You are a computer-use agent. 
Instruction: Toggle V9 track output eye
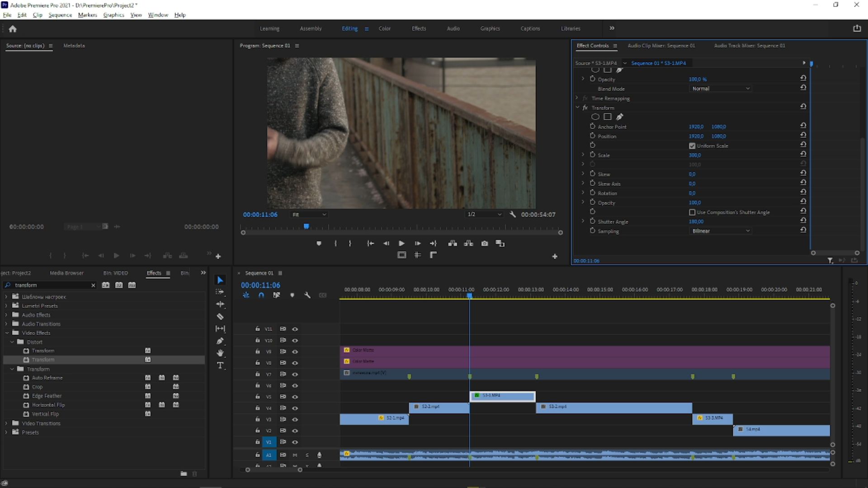(295, 352)
